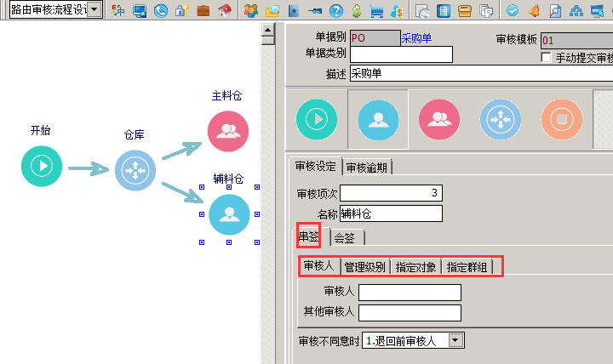Click the red house home icon
Viewport: 613px width, 364px height.
[225, 10]
